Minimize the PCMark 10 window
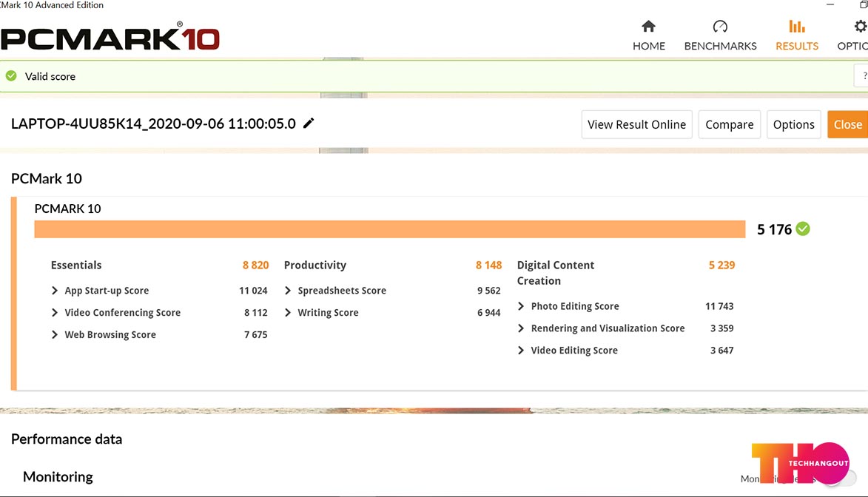The height and width of the screenshot is (497, 868). click(830, 5)
